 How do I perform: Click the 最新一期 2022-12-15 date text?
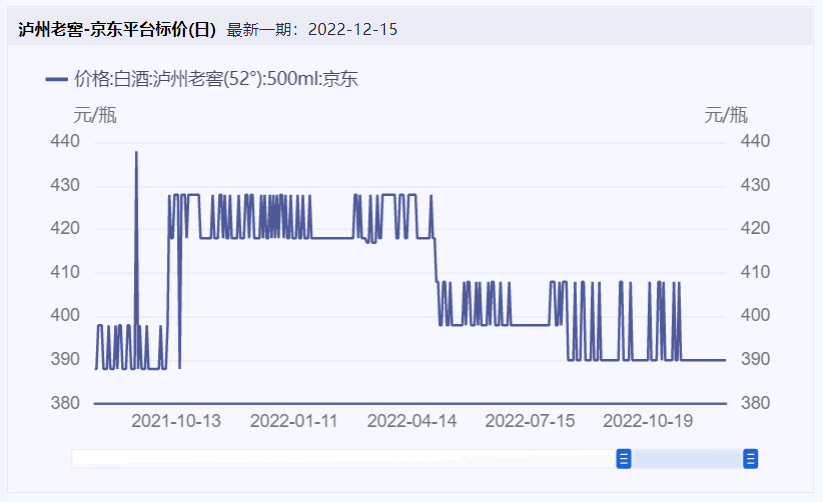tap(312, 29)
